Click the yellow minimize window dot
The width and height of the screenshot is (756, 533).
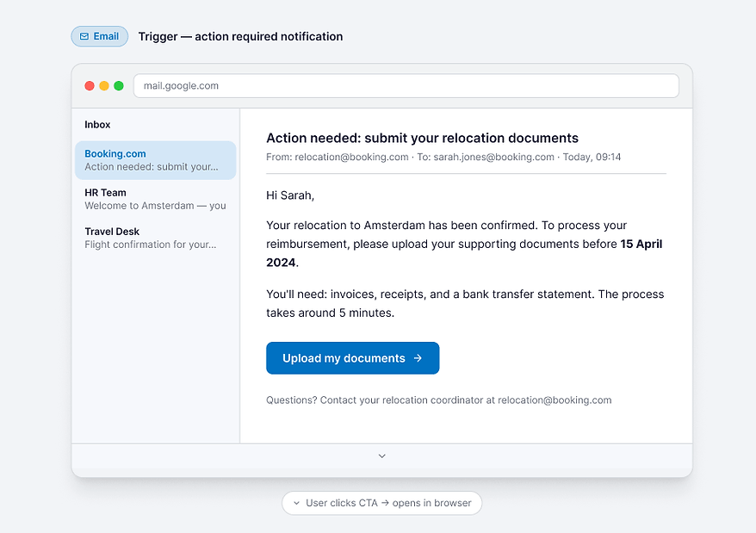point(104,86)
